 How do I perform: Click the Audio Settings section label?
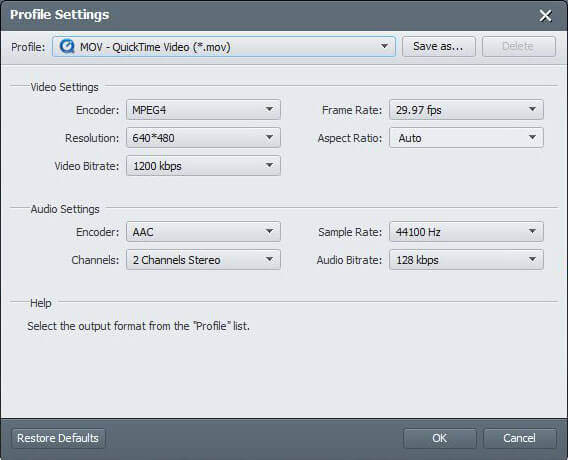click(65, 209)
